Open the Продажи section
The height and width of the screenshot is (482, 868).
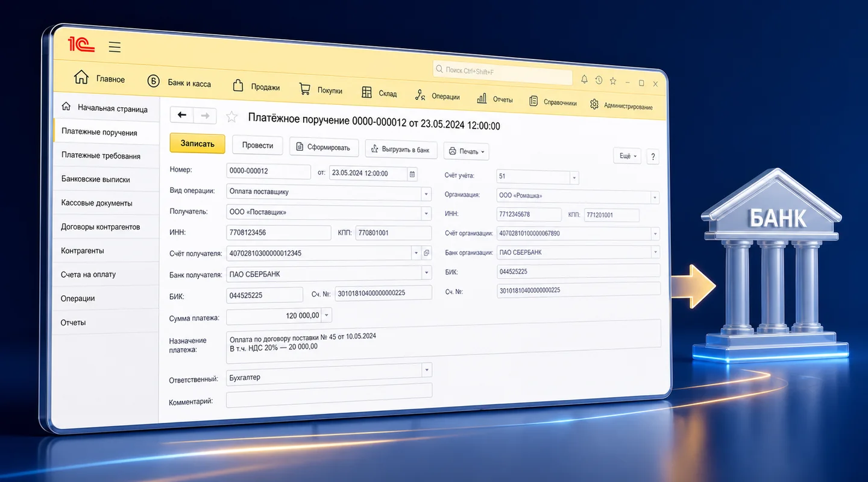tap(256, 86)
